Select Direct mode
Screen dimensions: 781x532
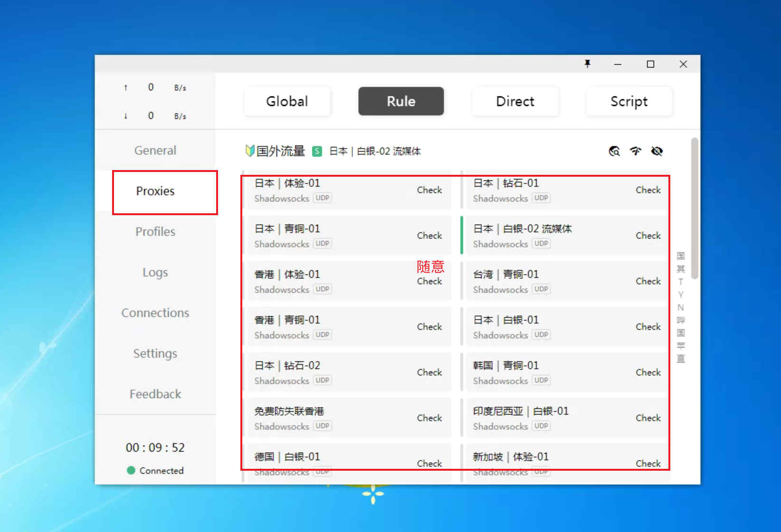[x=515, y=101]
